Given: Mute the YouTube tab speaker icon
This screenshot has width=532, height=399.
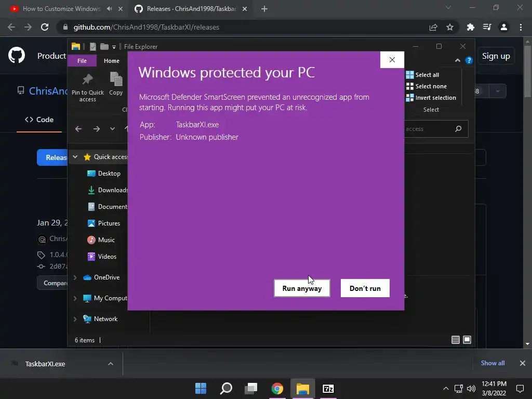Looking at the screenshot, I should click(x=109, y=9).
